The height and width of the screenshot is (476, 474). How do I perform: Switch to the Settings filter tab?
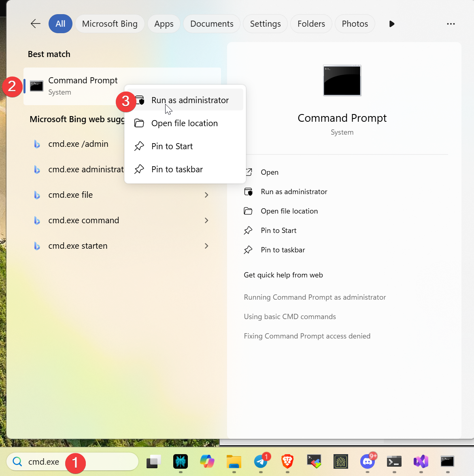coord(265,24)
